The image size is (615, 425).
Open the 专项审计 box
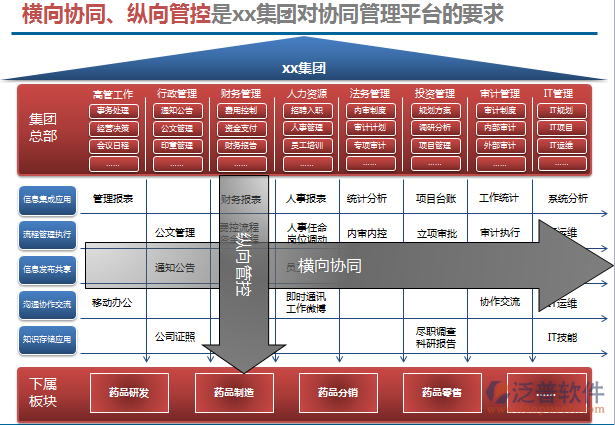coord(371,146)
